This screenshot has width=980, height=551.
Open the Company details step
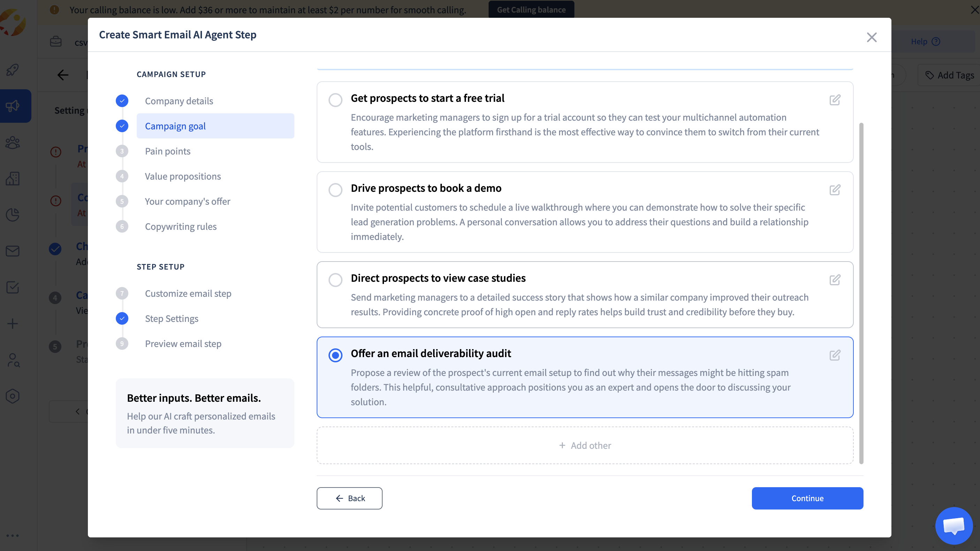pos(179,101)
